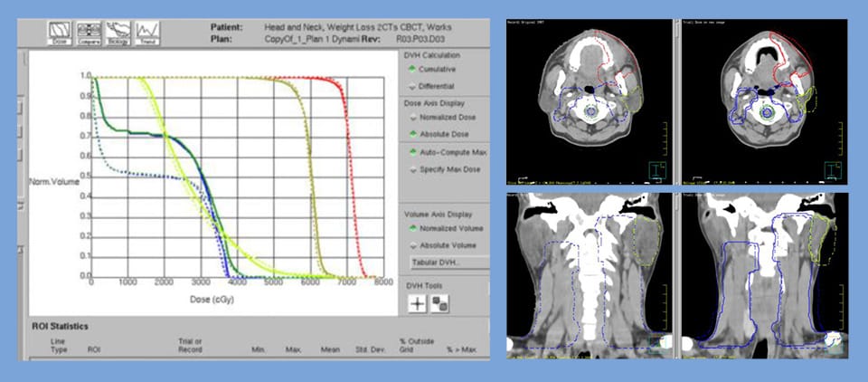Screen dimensions: 868x382
Task: Activate the crosshair DVH tool
Action: coord(417,304)
